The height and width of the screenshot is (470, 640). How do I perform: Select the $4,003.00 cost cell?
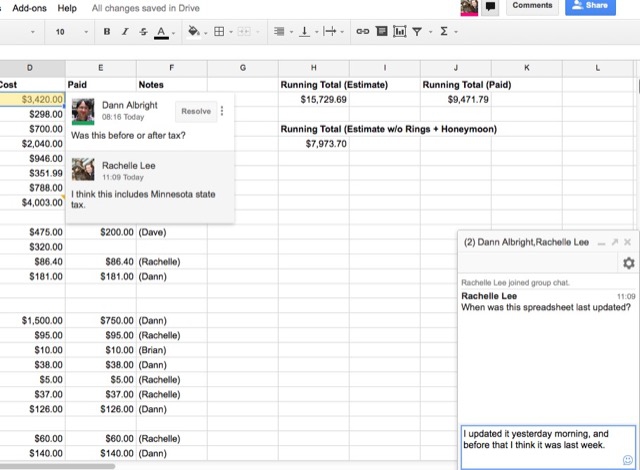32,203
